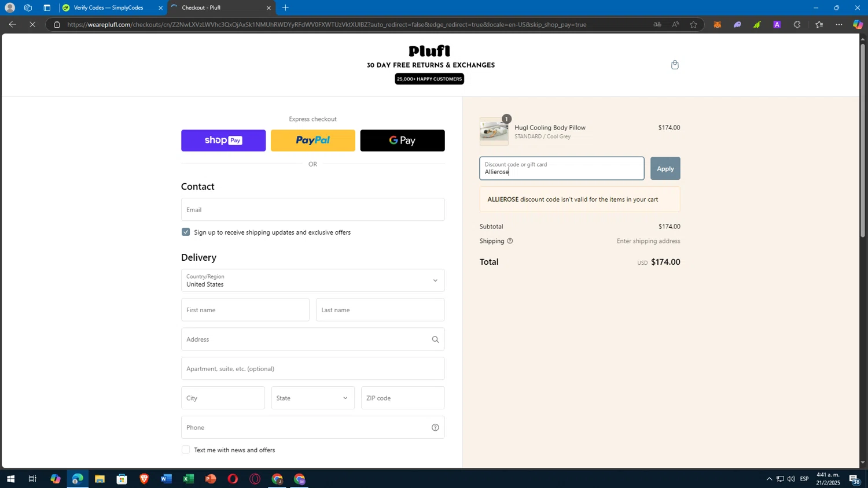Image resolution: width=868 pixels, height=488 pixels.
Task: Go back with browser back arrow
Action: 12,24
